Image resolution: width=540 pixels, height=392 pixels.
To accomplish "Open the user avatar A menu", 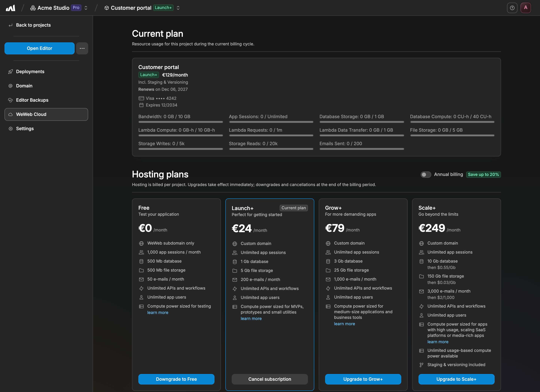I will (526, 8).
